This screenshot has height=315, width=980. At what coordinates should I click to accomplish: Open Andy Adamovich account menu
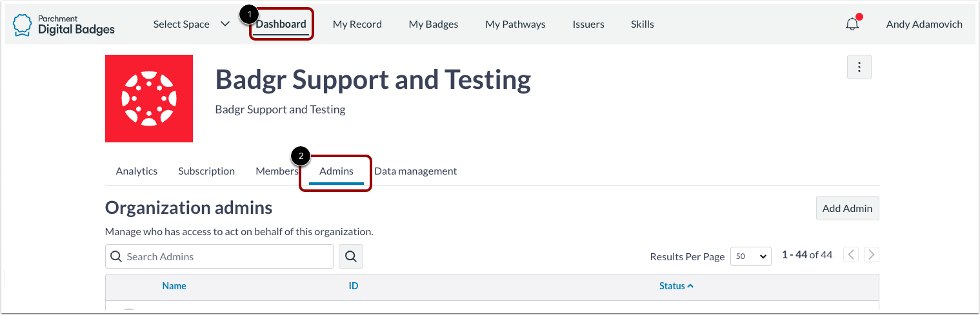pos(924,24)
